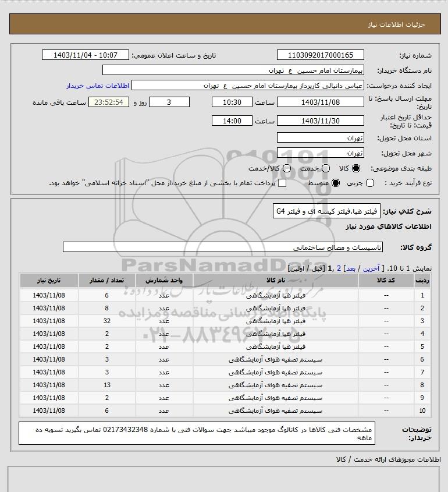448x492 pixels.
Task: Click item name in row 7
Action: 276,372
